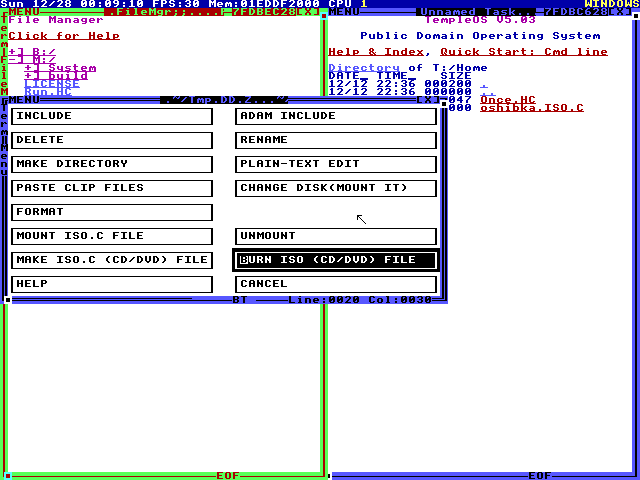Screen dimensions: 640x480
Task: Click the FPS:30 indicator in top bar
Action: click(176, 4)
